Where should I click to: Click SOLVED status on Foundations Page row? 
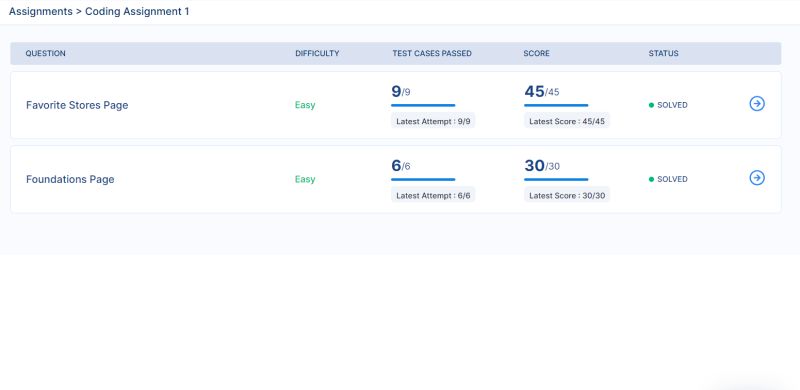click(x=672, y=179)
